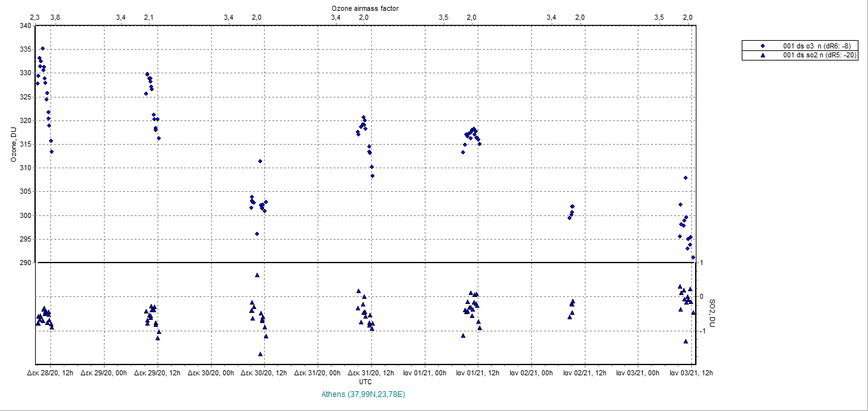The height and width of the screenshot is (411, 868).
Task: Click the 'Ιαν 01/21, 00h' time tick label
Action: 423,373
